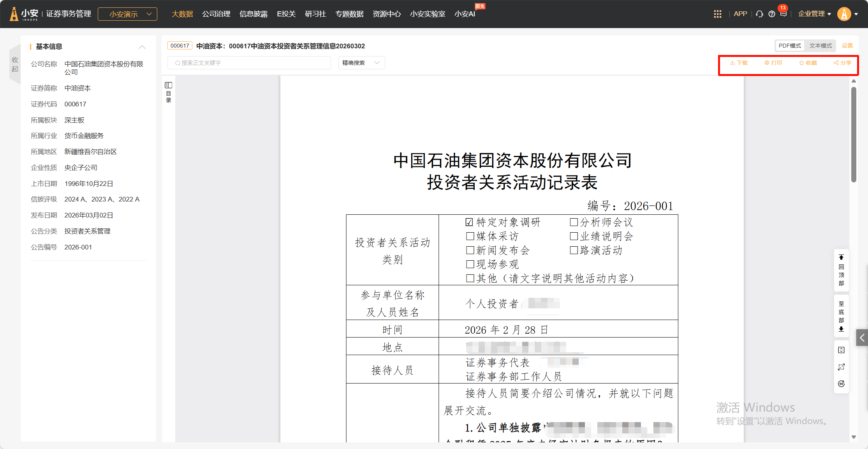Switch to PDF模式 view
Screen dimensions: 868x449
tap(789, 46)
